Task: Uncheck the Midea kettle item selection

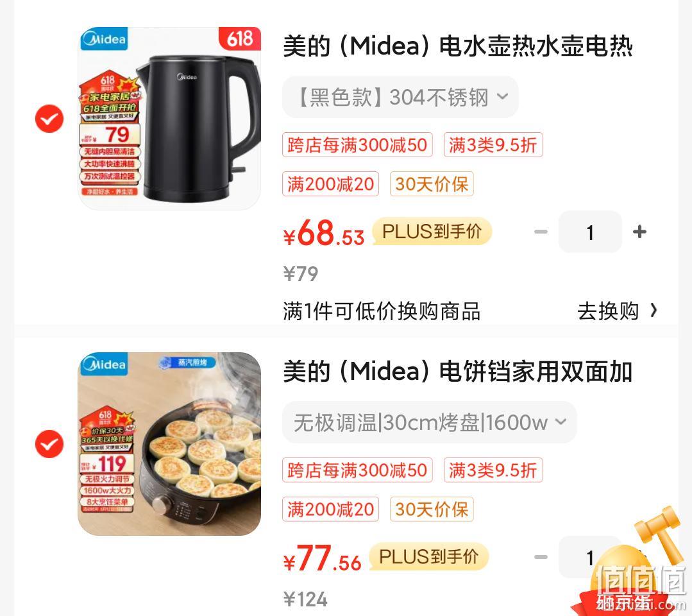Action: click(49, 119)
